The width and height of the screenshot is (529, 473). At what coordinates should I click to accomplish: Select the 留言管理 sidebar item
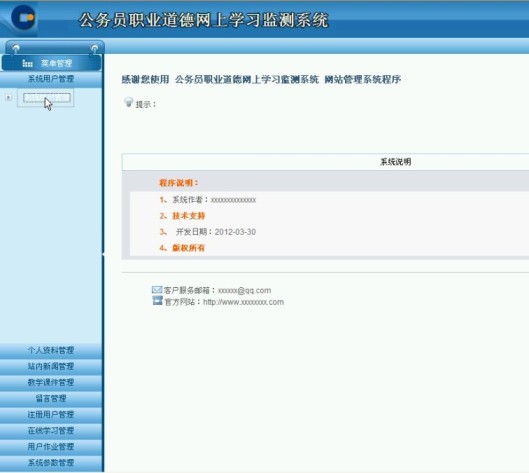[51, 399]
